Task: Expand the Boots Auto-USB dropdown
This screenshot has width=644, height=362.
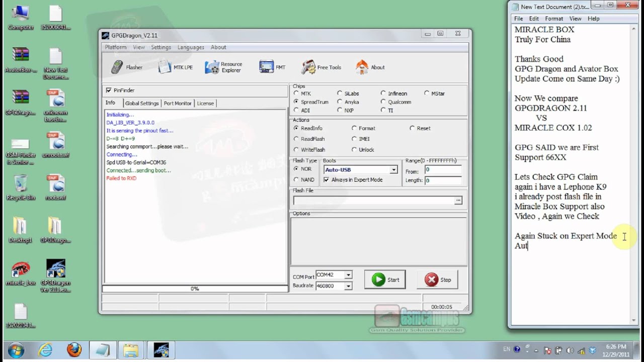Action: 394,170
